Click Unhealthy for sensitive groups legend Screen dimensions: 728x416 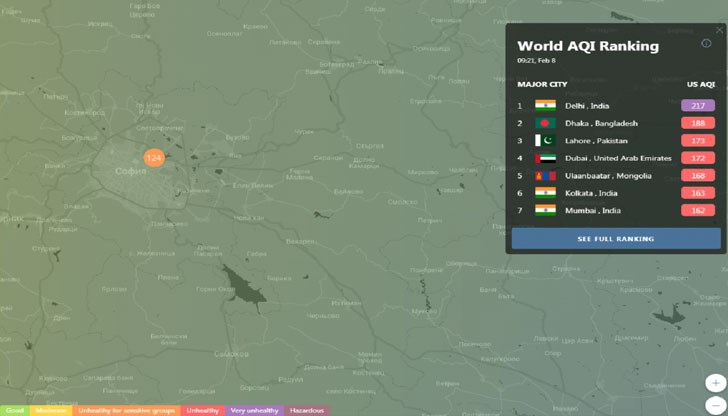pyautogui.click(x=126, y=410)
